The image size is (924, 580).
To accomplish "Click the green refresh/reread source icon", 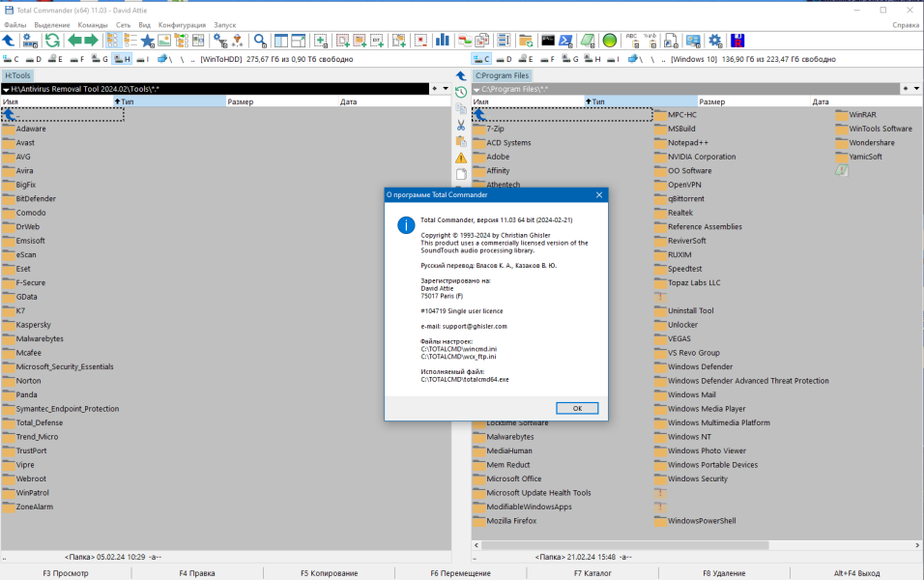I will [52, 40].
